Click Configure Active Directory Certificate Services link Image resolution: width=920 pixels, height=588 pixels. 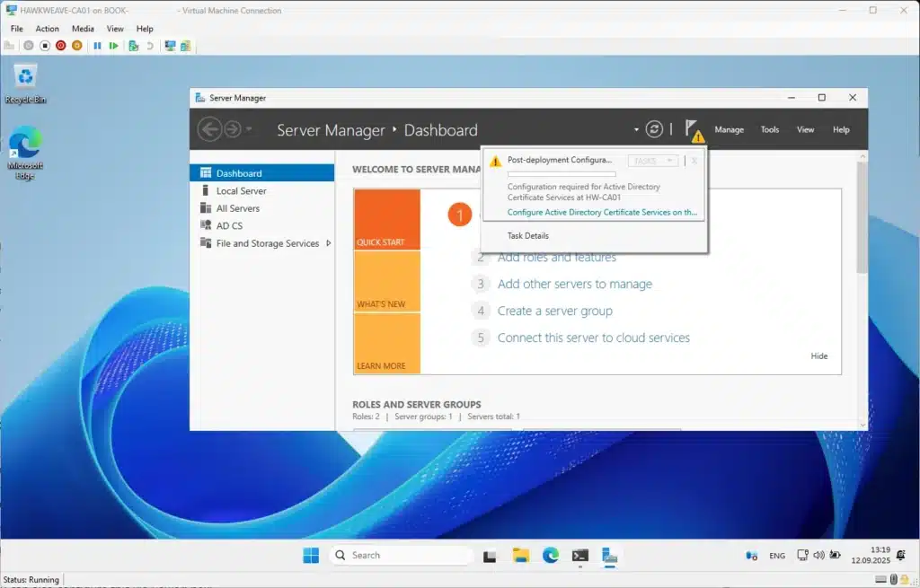602,213
